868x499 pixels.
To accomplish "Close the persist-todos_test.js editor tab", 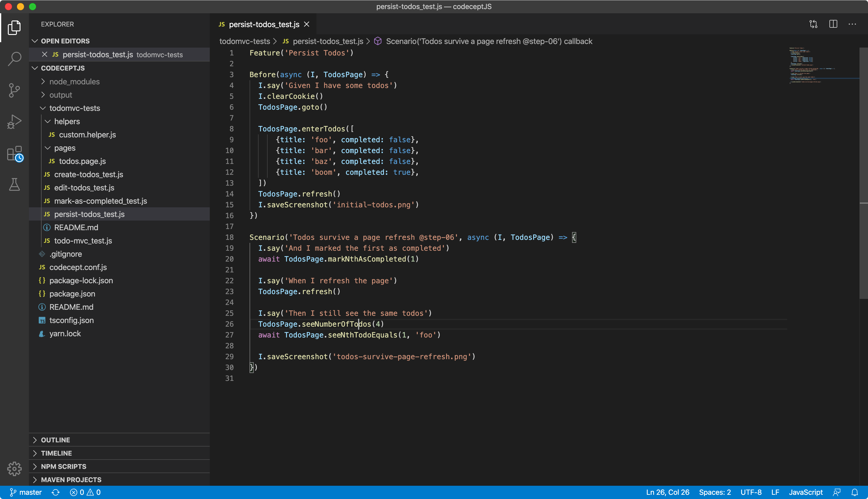I will [x=307, y=24].
